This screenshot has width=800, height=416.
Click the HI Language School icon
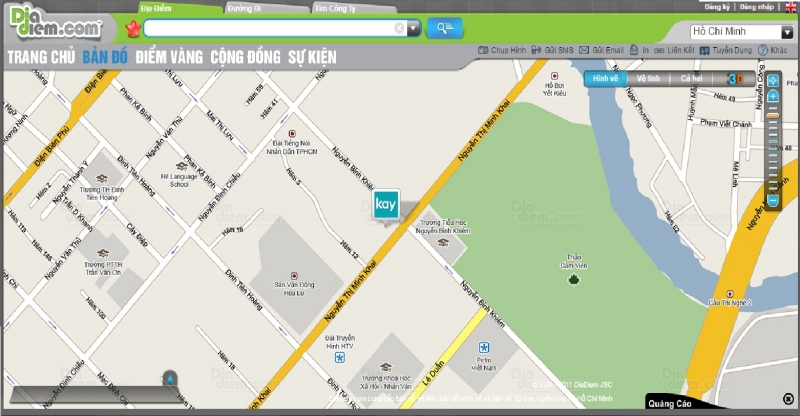point(181,166)
